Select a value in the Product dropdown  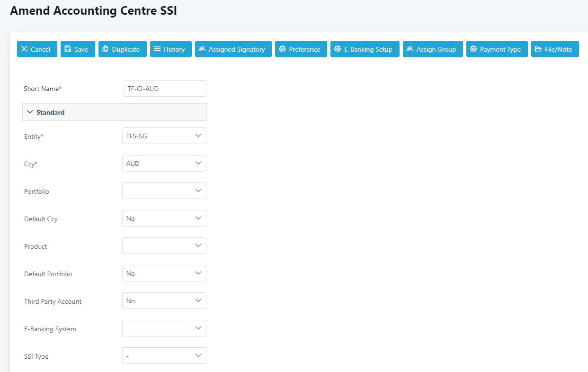click(164, 246)
